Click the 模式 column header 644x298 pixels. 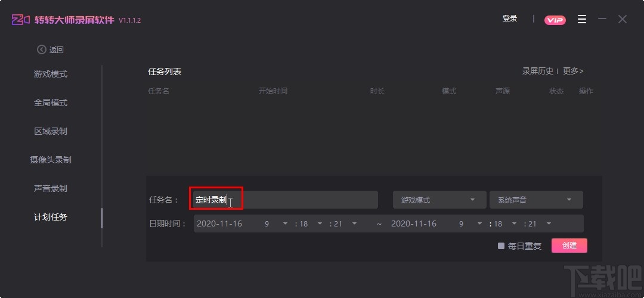449,91
